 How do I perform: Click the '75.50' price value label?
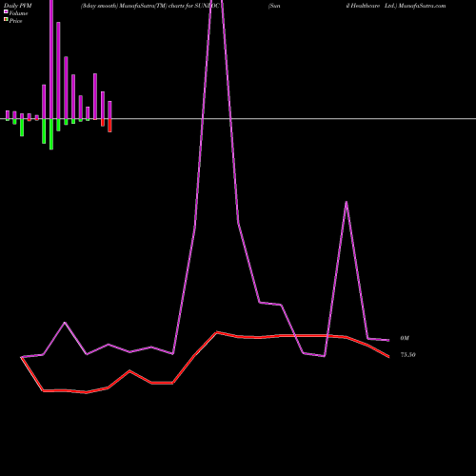[407, 355]
